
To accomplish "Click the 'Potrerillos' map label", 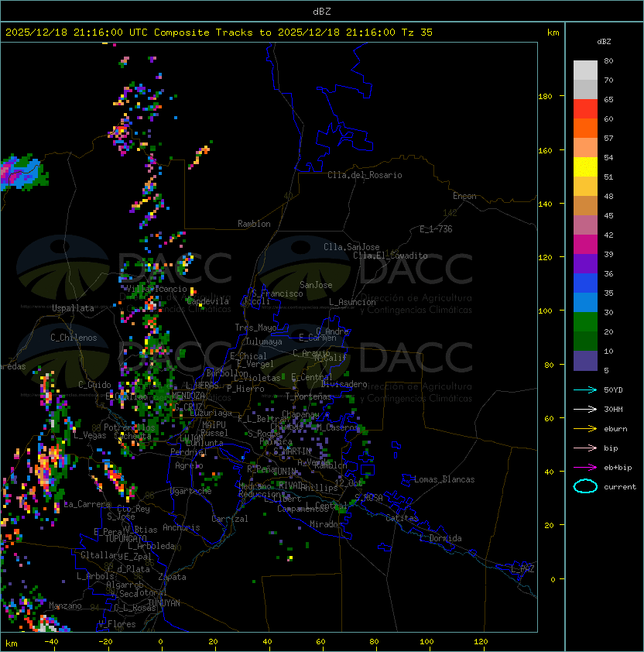I will pyautogui.click(x=129, y=427).
